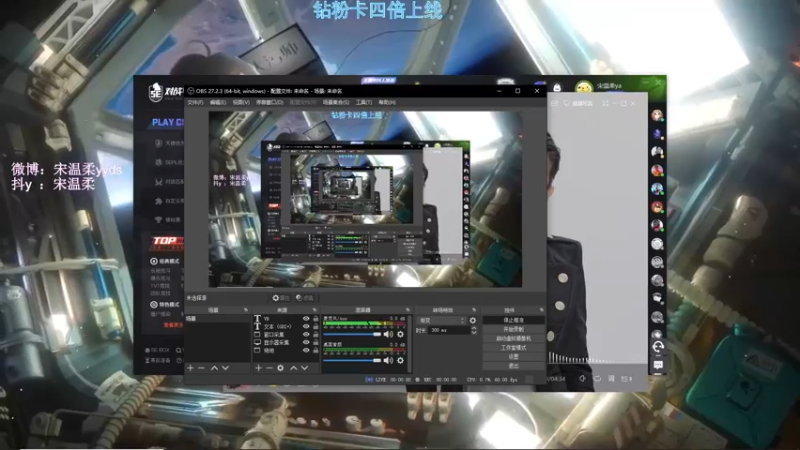Open the 桌面音频 audio settings gear

[x=401, y=360]
